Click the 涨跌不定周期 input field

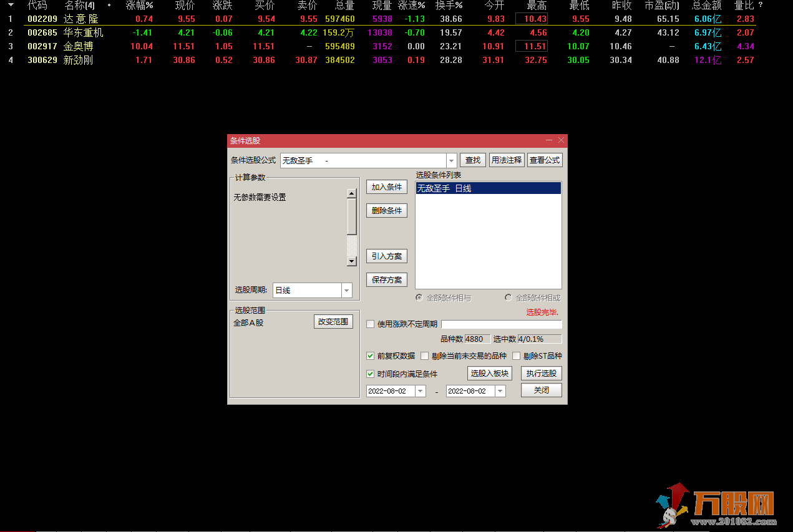click(x=502, y=324)
